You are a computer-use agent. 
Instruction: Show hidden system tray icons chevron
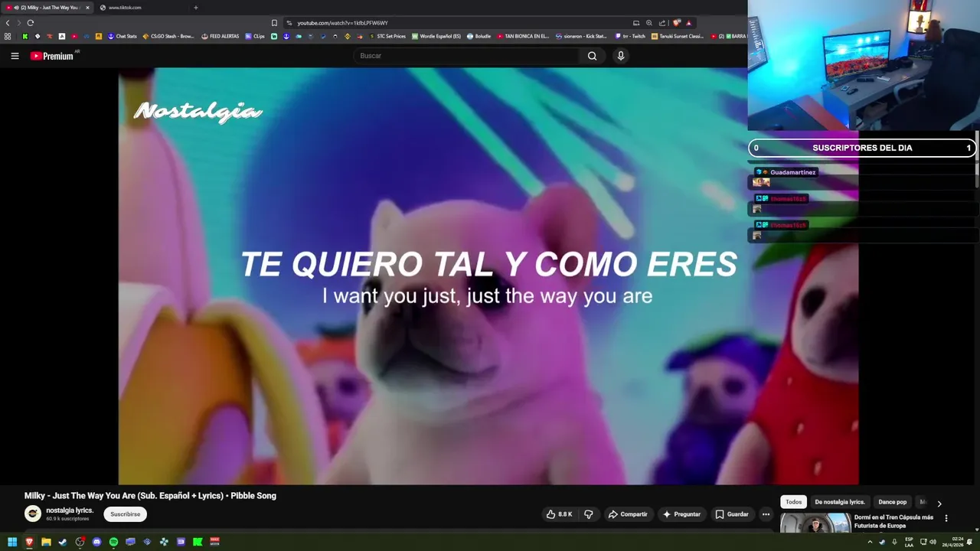pos(870,542)
